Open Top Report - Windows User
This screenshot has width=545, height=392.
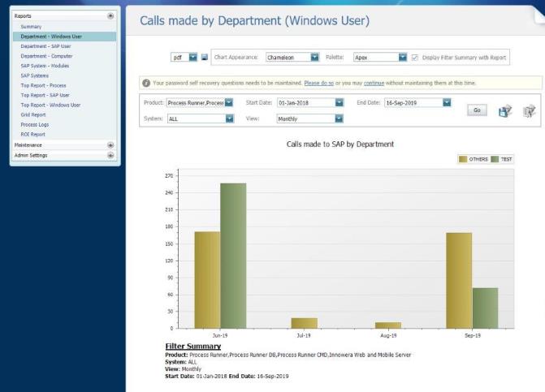coord(50,105)
